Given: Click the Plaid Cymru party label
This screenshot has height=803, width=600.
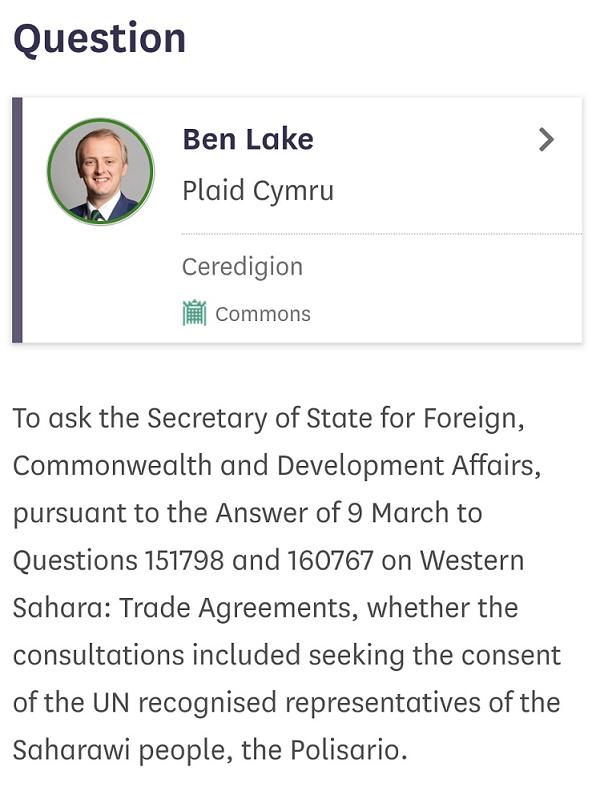Looking at the screenshot, I should (x=257, y=190).
